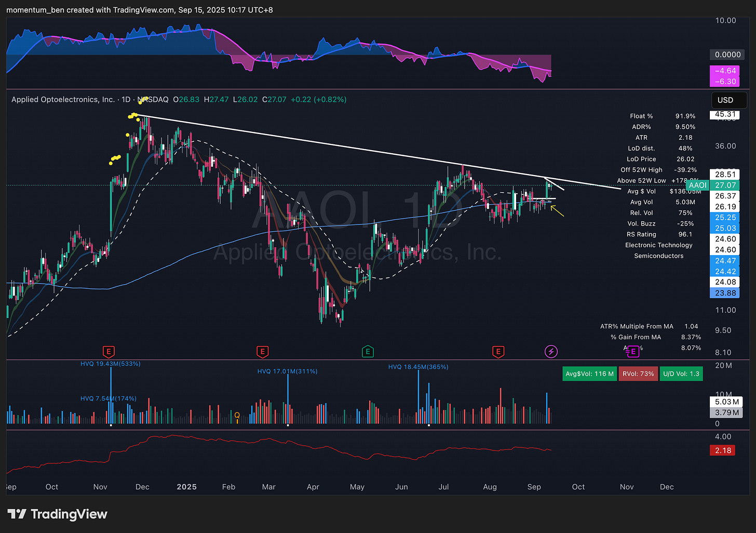This screenshot has width=756, height=533.
Task: Click the HVQ 18.45M(365%) volume label
Action: tap(419, 367)
